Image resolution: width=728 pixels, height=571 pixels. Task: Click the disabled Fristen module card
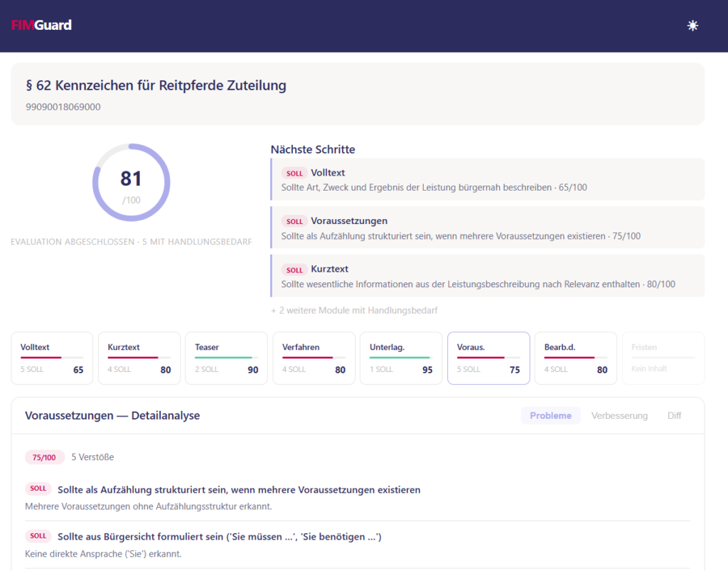click(663, 358)
